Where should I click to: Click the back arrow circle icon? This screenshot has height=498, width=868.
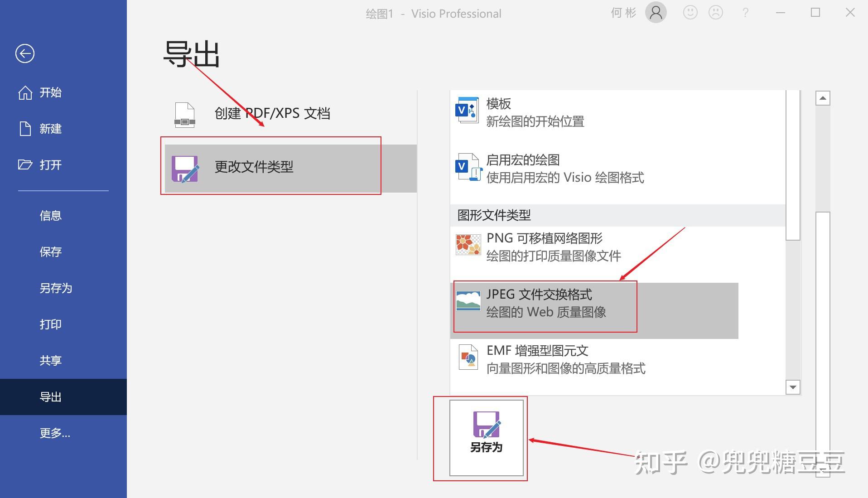click(25, 53)
